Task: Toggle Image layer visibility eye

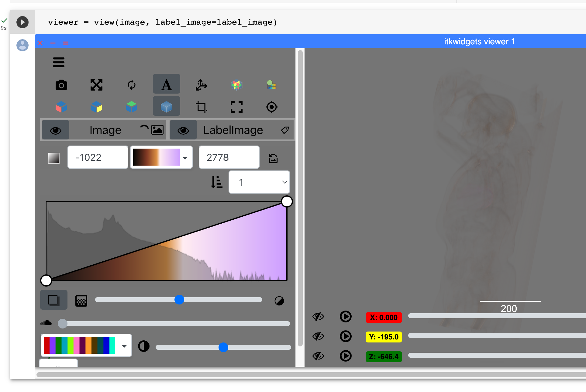Action: pyautogui.click(x=56, y=130)
